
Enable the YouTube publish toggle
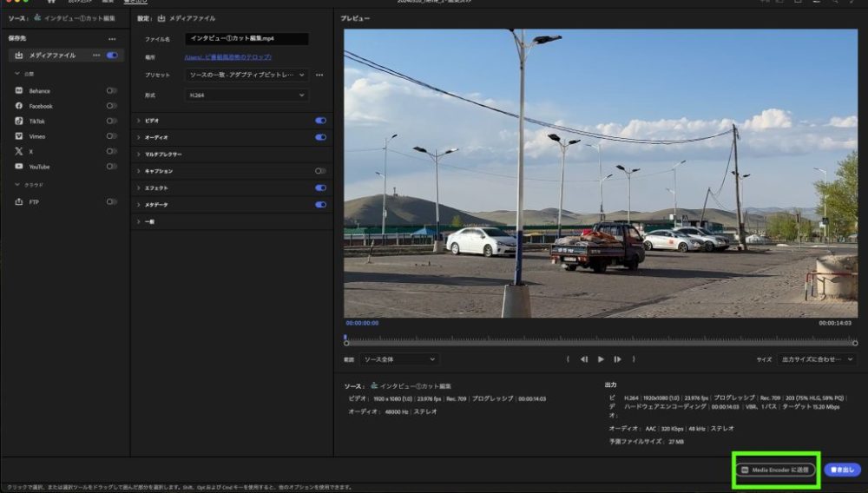tap(111, 167)
